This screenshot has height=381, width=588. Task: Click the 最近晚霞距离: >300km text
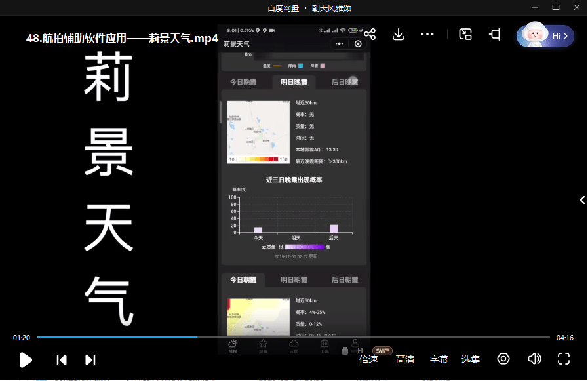(x=321, y=161)
